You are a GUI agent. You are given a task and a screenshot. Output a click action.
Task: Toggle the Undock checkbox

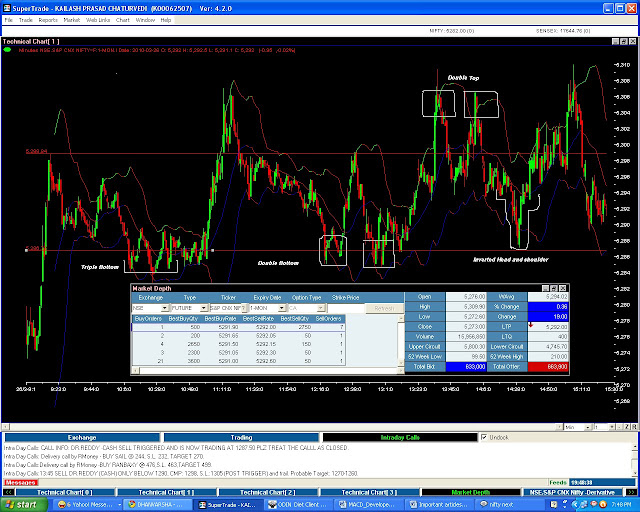[484, 437]
